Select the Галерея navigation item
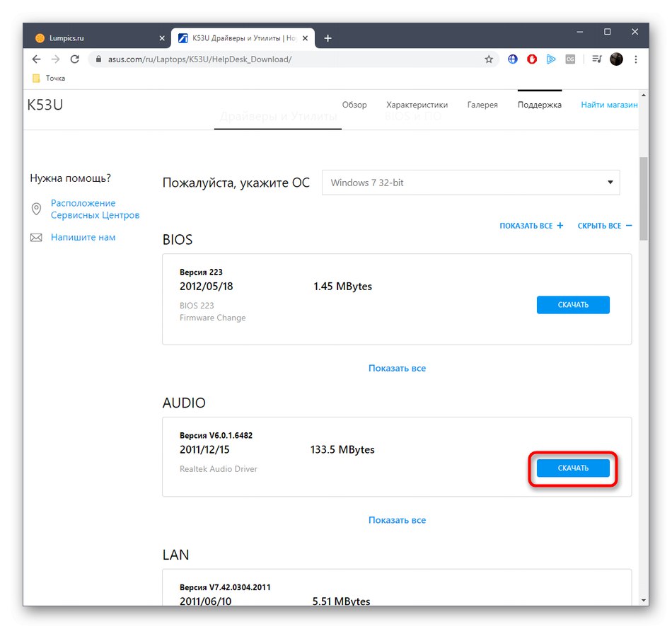 [482, 105]
